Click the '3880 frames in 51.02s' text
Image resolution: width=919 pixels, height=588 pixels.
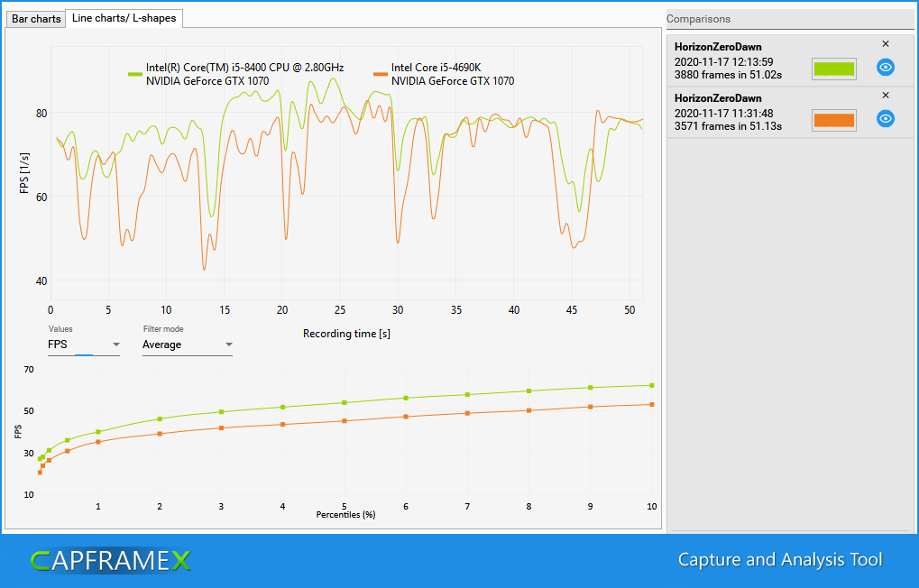(x=728, y=75)
